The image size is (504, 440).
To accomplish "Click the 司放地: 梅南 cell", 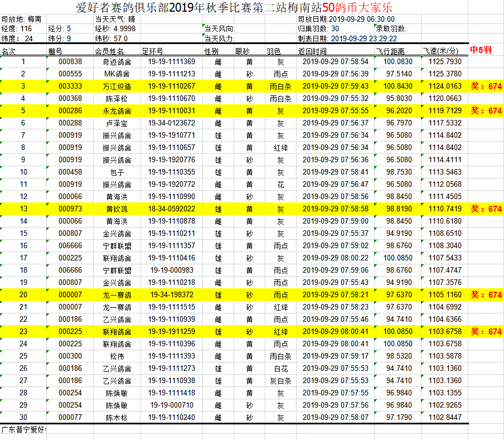I will click(x=23, y=19).
